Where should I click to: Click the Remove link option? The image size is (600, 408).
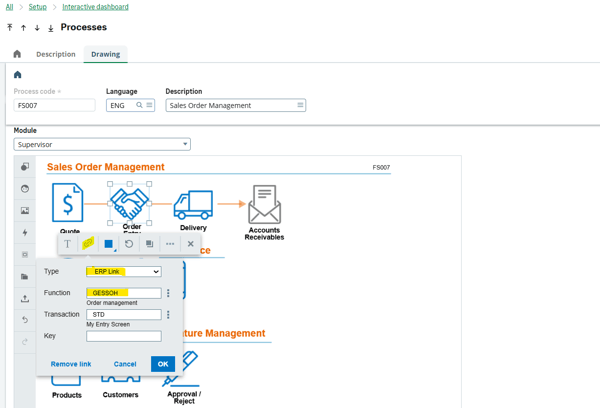coord(71,364)
